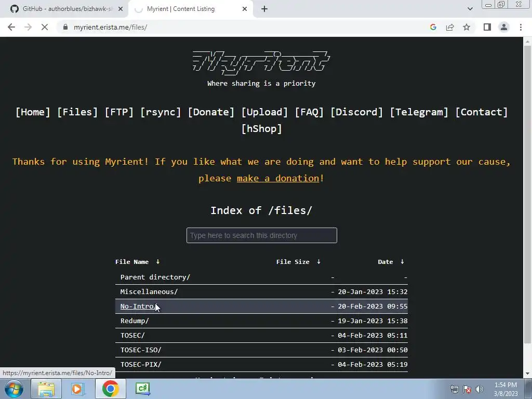Switch to the GitHub authorblues tab
Screen dimensions: 532x399
(x=64, y=9)
